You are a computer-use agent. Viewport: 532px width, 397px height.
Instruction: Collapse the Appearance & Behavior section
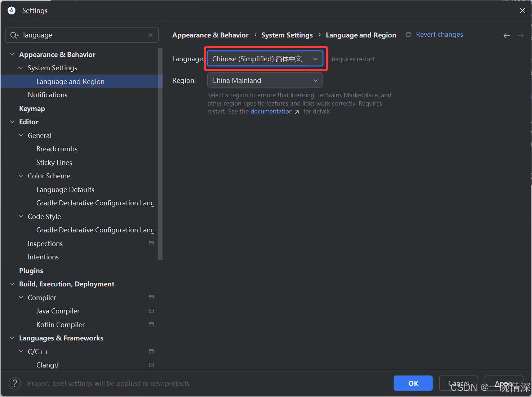pos(12,54)
